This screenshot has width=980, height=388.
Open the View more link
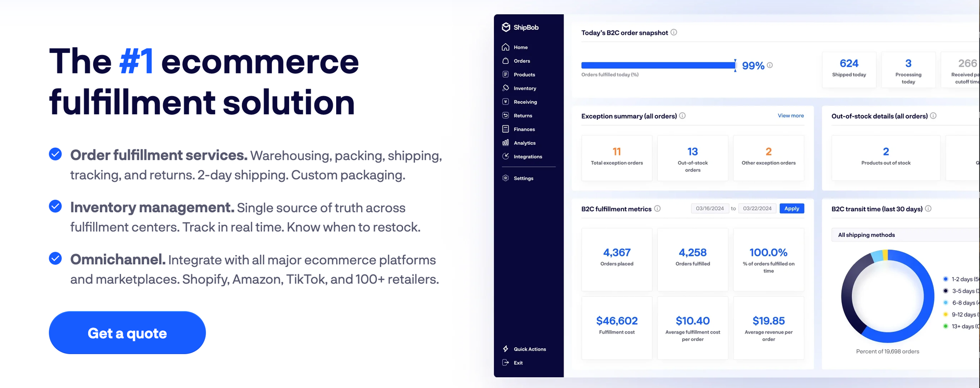click(791, 116)
